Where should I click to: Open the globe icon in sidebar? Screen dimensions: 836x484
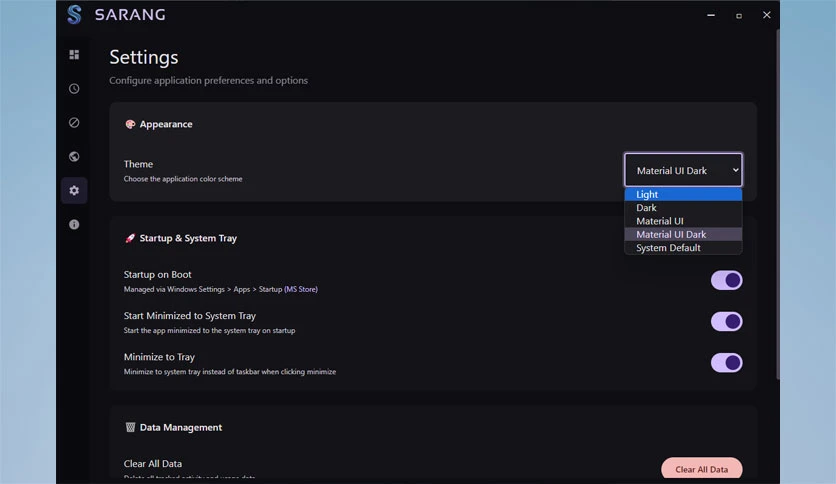tap(74, 156)
